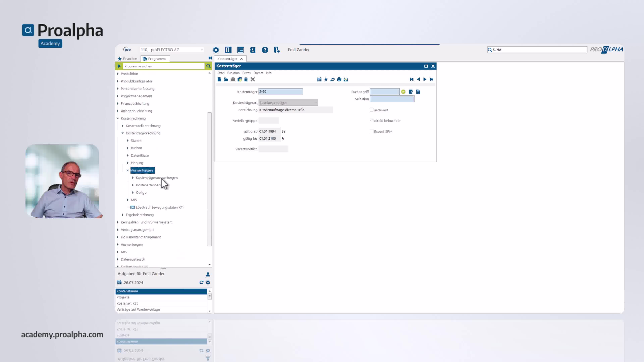Click the new record document icon
Image resolution: width=644 pixels, height=362 pixels.
219,79
